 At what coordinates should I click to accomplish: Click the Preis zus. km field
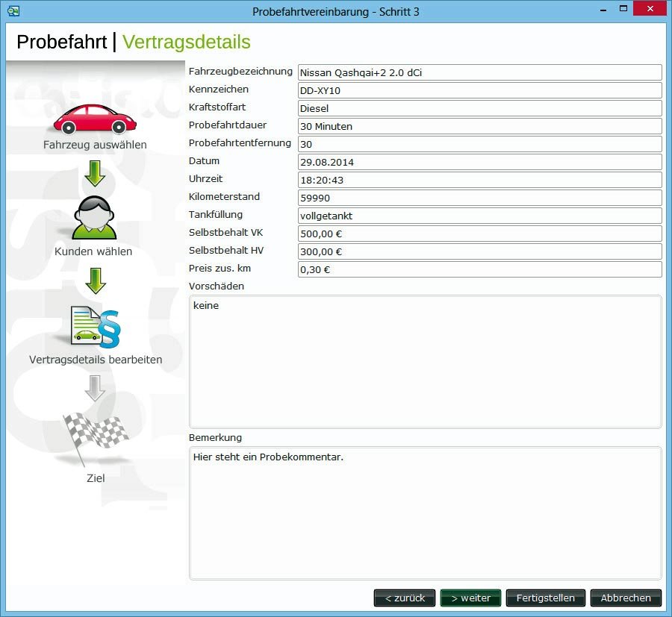click(480, 270)
